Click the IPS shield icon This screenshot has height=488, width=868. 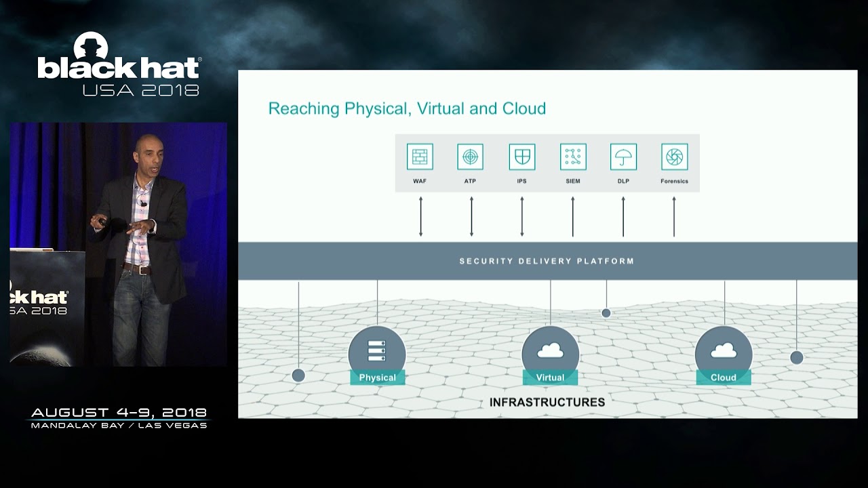[x=522, y=157]
